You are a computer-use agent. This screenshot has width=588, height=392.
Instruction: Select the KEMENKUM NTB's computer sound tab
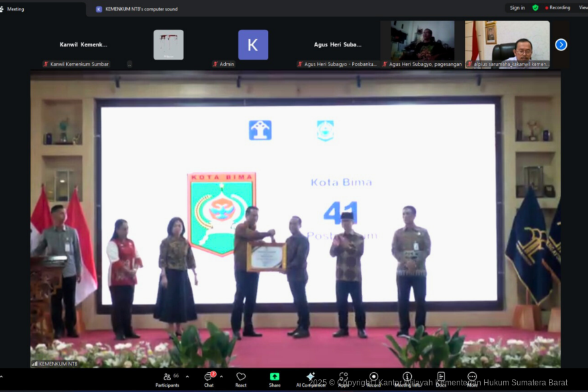140,9
